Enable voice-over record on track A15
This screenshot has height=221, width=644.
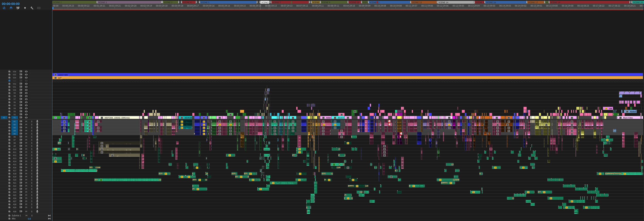coord(37,164)
